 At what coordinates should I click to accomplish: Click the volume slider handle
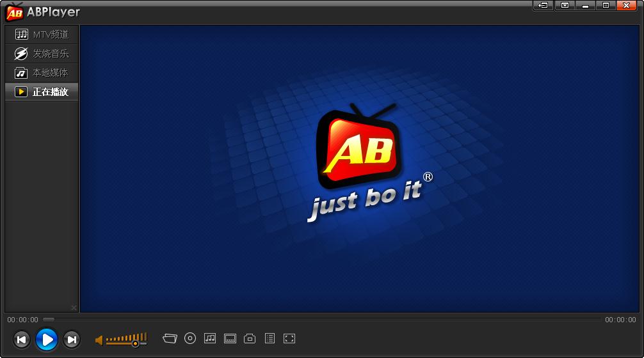(135, 343)
